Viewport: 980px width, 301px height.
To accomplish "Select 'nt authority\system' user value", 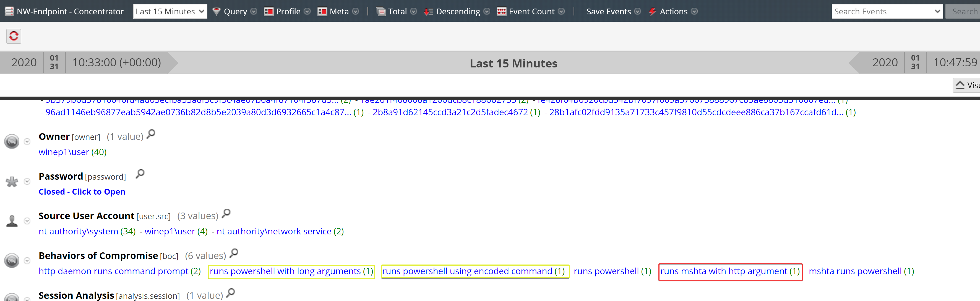I will (78, 231).
